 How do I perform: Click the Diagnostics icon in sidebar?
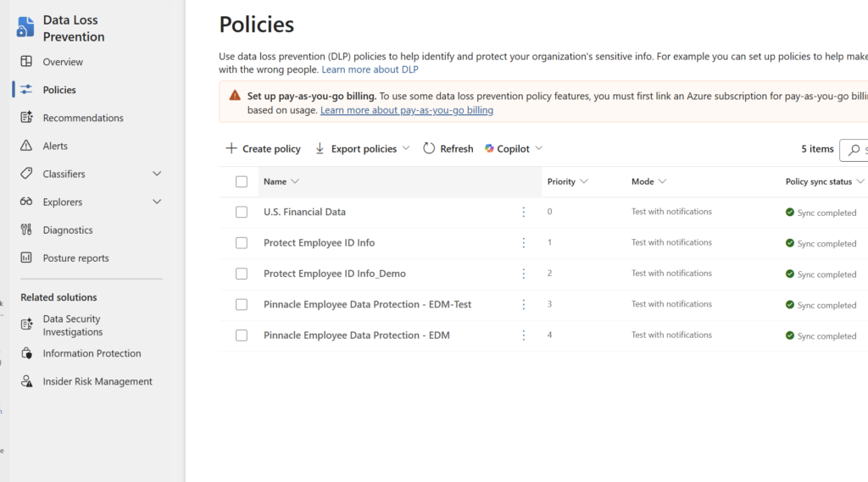click(26, 230)
